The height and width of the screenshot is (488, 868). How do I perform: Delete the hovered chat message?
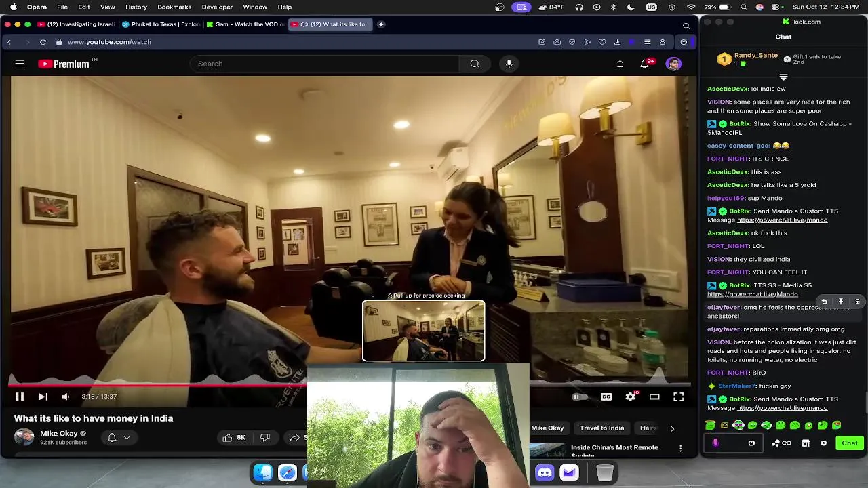pos(857,302)
